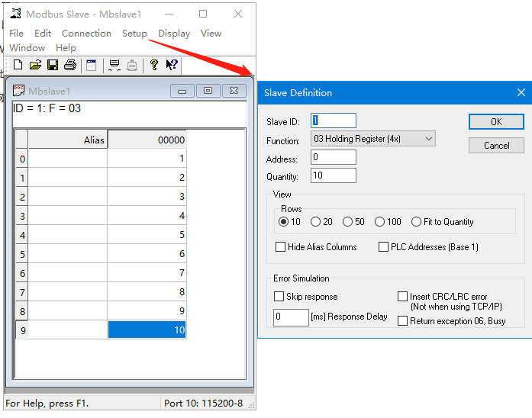Check PLC Addresses (Base 1) option
The image size is (532, 418).
pyautogui.click(x=384, y=247)
